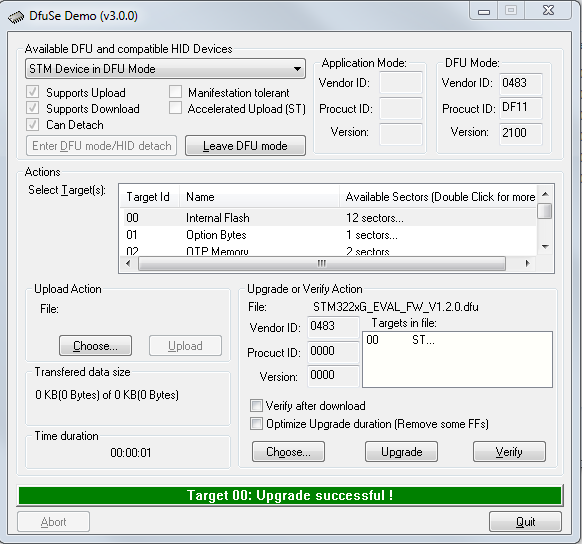
Task: Click Choose in the Upgrade or Verify Action group
Action: (x=288, y=452)
